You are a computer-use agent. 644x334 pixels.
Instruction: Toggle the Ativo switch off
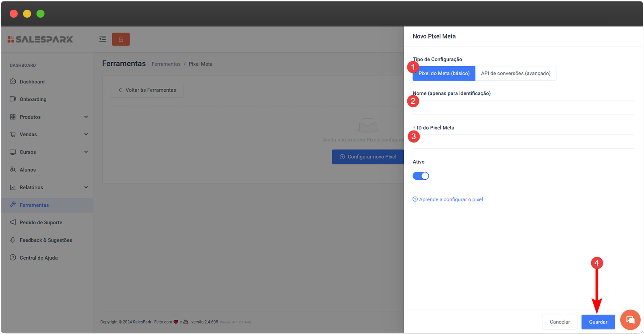(x=421, y=176)
